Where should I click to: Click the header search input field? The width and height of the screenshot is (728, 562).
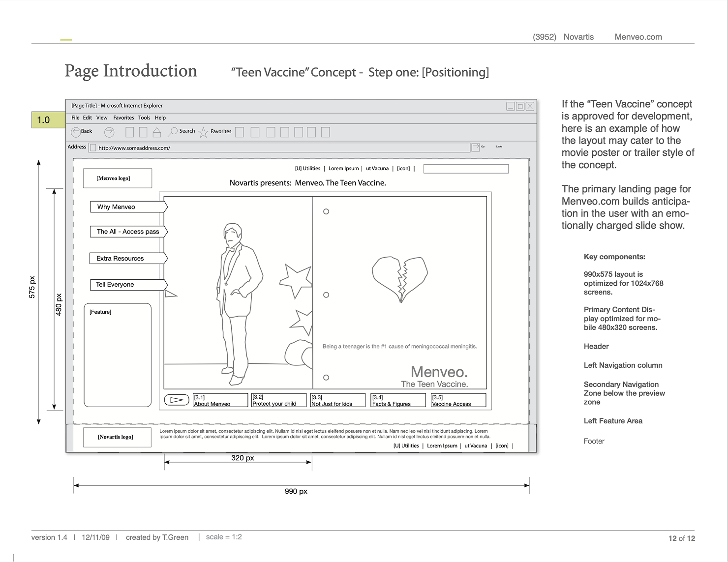pos(466,169)
